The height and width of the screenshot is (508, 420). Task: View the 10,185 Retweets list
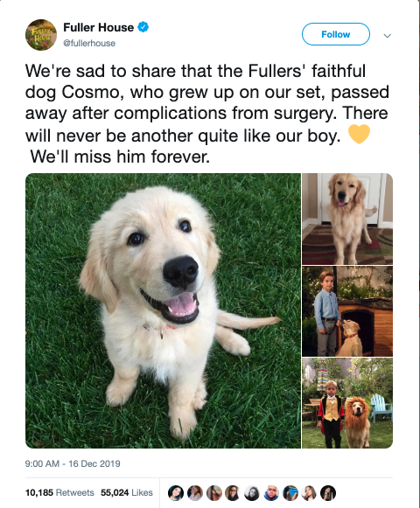pos(59,493)
